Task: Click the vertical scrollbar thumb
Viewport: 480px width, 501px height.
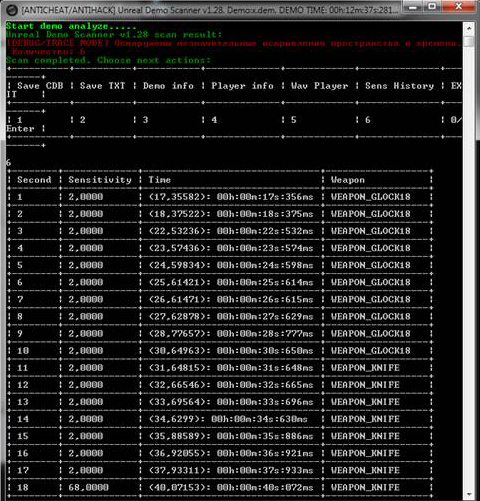Action: 468,42
